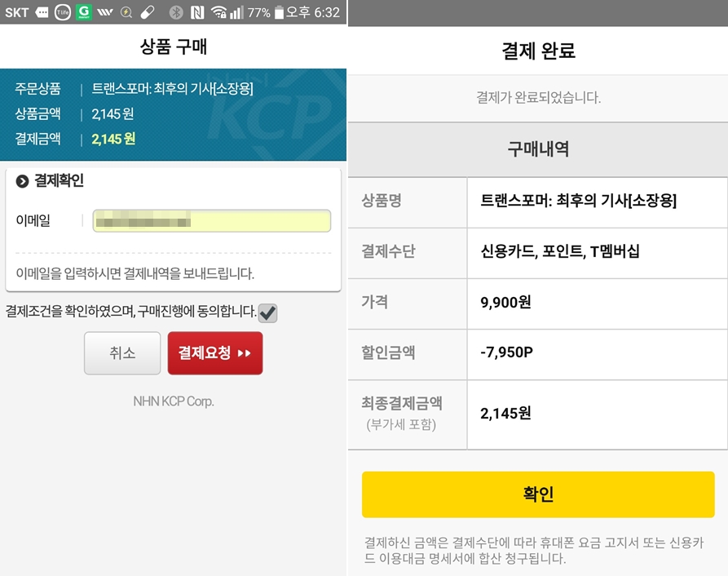Tap the billing notice paragraph at bottom
The height and width of the screenshot is (576, 728).
click(534, 551)
